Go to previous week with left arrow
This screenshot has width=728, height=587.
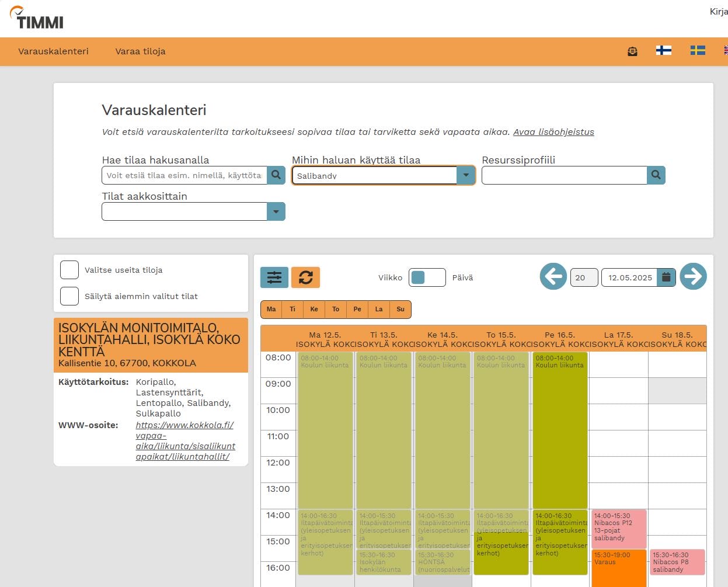tap(553, 276)
